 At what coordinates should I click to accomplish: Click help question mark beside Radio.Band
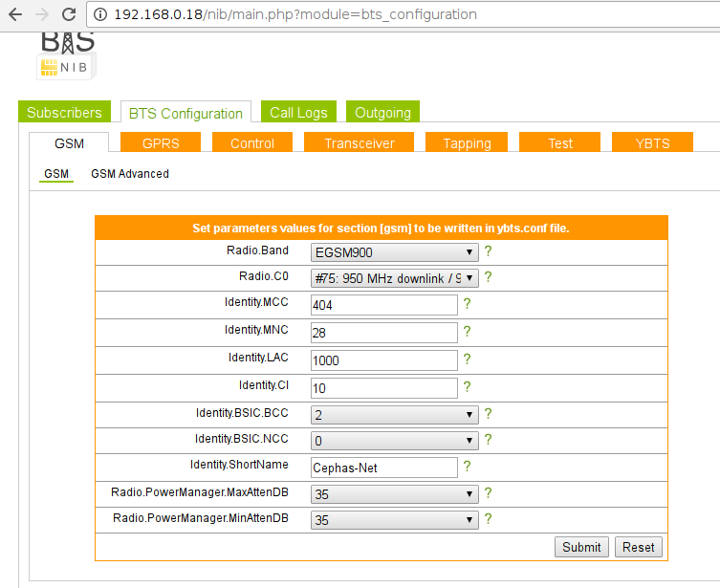click(488, 252)
